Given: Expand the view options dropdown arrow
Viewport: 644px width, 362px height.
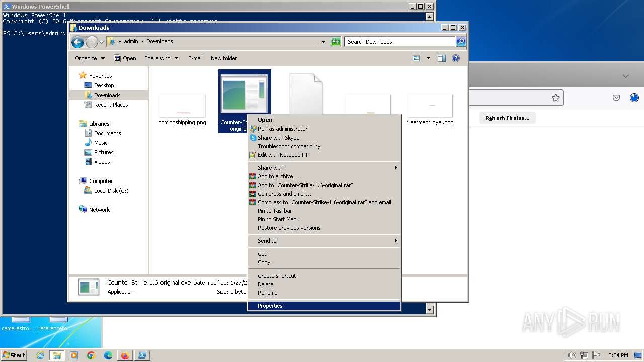Looking at the screenshot, I should click(x=428, y=58).
